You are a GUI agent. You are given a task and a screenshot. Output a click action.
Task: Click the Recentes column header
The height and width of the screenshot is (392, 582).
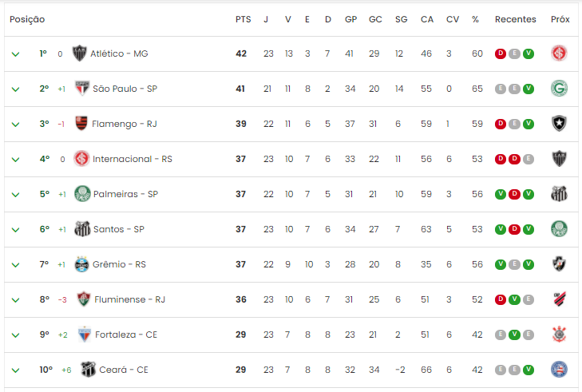click(515, 19)
